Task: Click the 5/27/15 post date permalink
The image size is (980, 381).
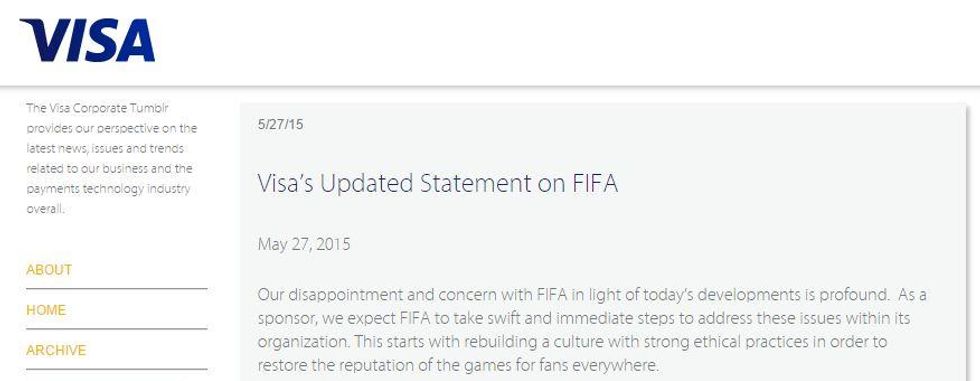Action: (x=280, y=124)
